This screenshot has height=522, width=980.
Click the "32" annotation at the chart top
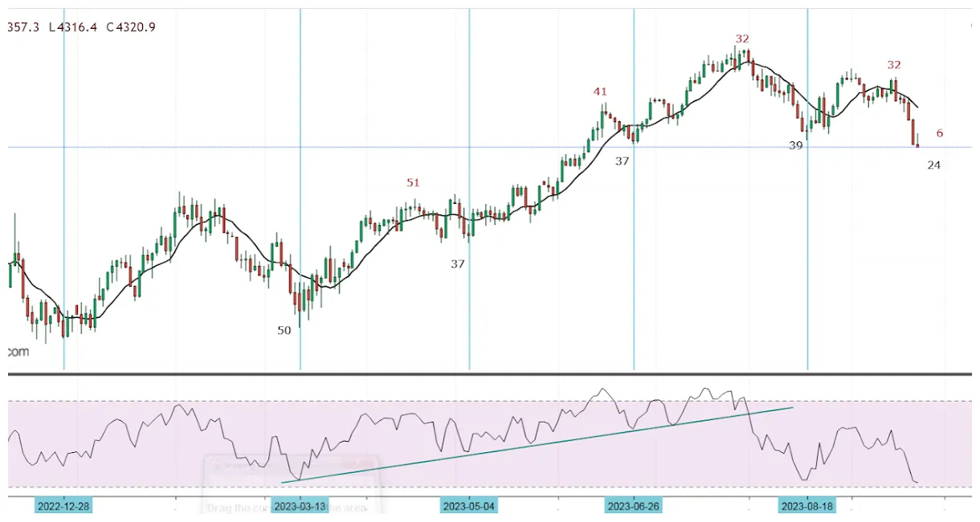(741, 38)
